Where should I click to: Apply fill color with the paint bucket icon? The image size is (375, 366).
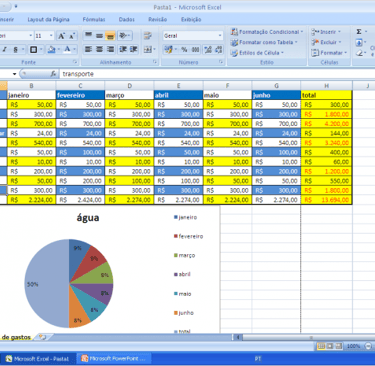51,50
